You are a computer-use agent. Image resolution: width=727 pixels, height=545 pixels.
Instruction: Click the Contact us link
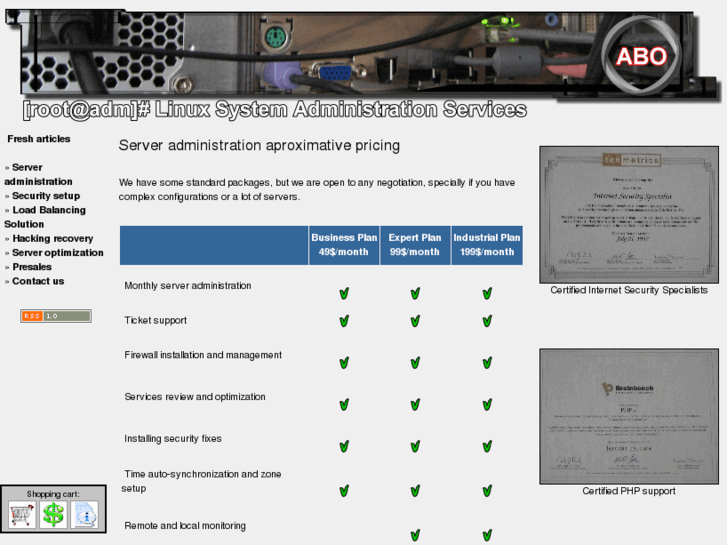click(x=37, y=281)
